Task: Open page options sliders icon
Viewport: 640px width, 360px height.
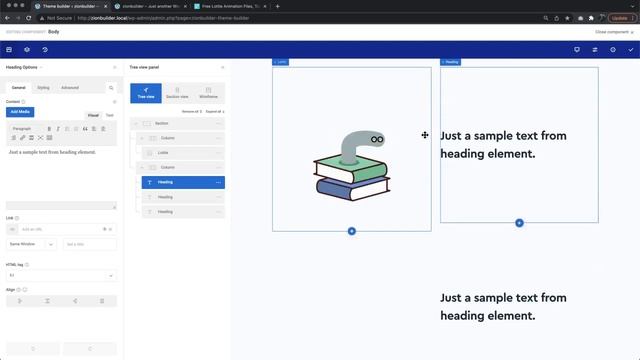Action: pos(595,49)
